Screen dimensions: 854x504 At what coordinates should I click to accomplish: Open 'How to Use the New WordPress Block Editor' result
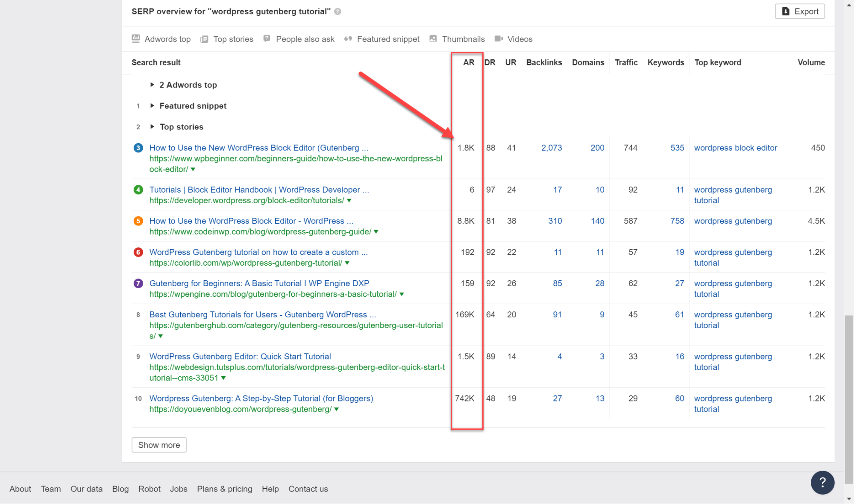(258, 148)
